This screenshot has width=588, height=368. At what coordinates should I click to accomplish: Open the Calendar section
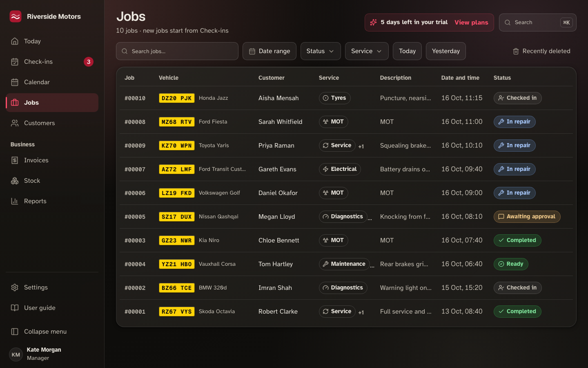(52, 82)
